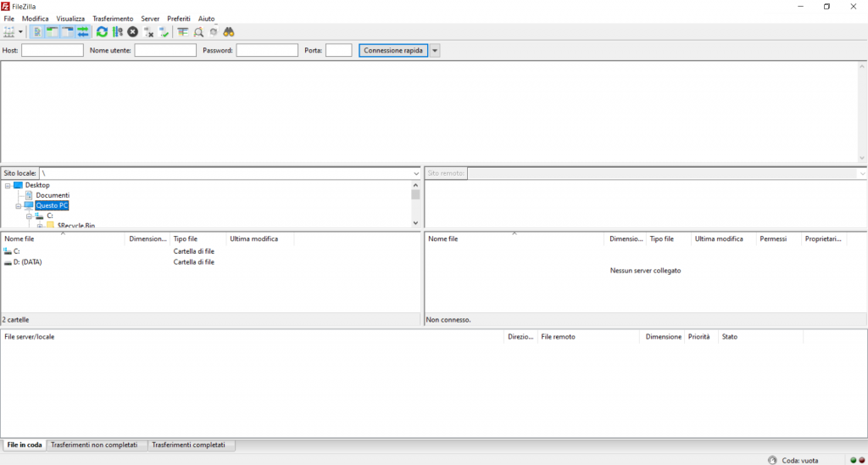Open the Quickconnect history dropdown arrow
Viewport: 868px width, 465px height.
[x=435, y=51]
